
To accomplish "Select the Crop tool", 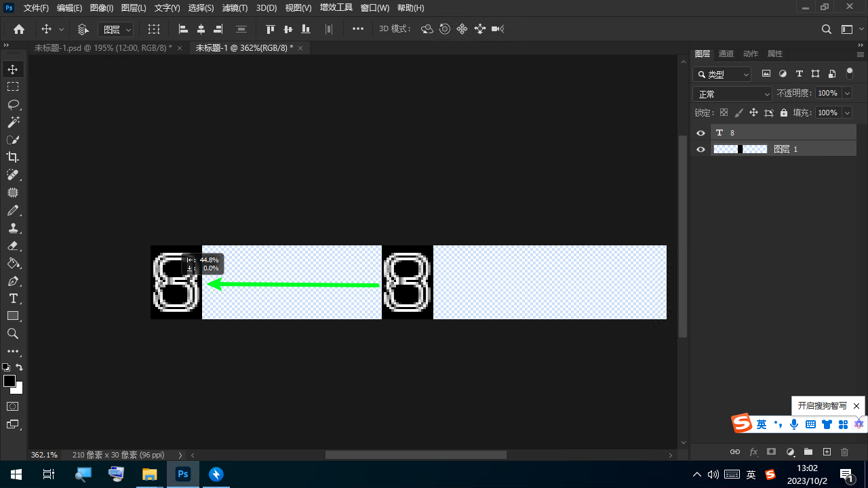I will point(13,157).
